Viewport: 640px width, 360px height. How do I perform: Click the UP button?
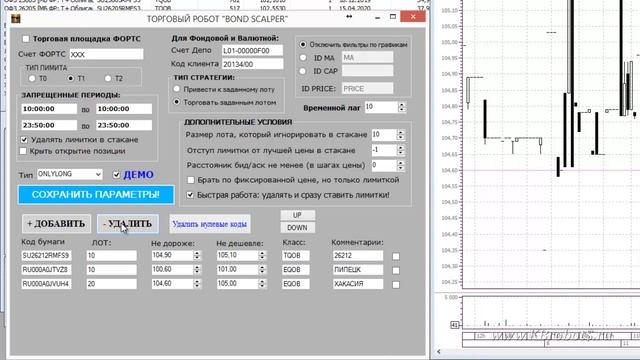[298, 215]
